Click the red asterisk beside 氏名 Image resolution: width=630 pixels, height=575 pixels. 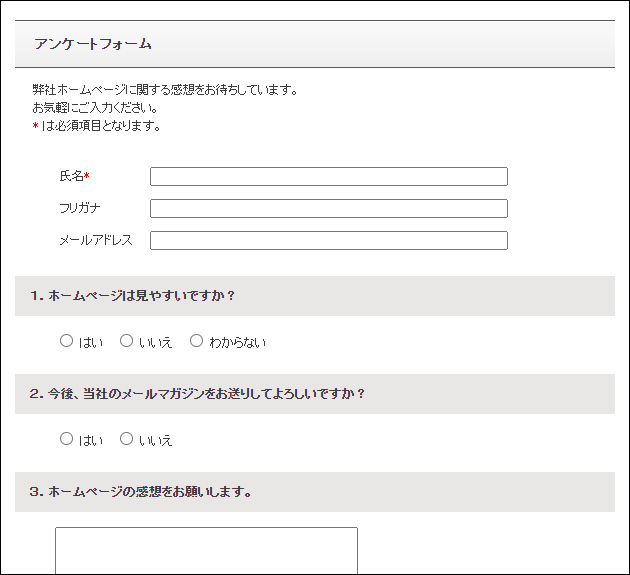coord(87,177)
